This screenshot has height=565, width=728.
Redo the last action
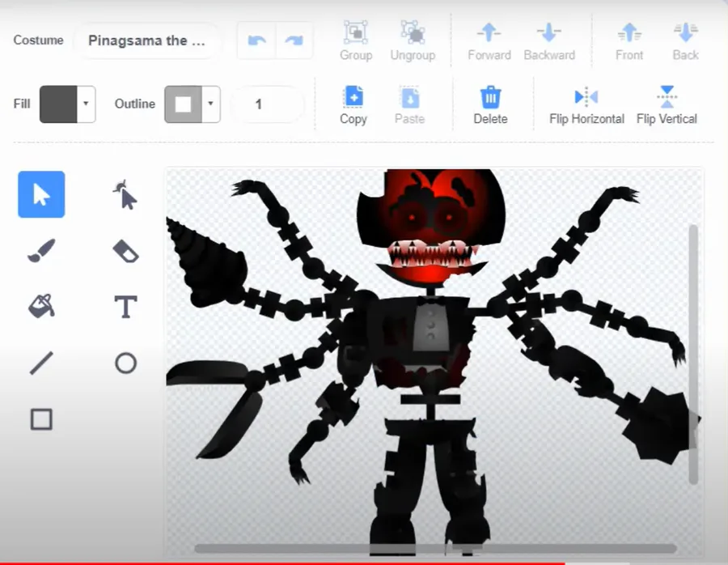(x=294, y=40)
